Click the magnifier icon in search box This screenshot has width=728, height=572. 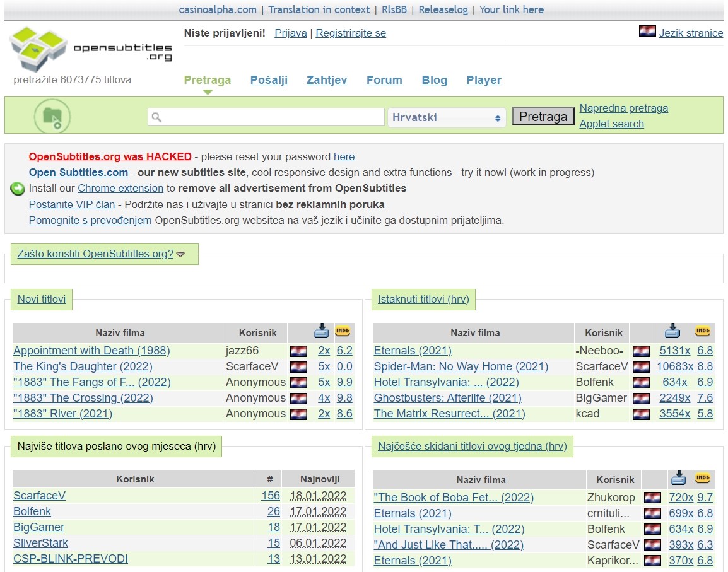pos(157,117)
